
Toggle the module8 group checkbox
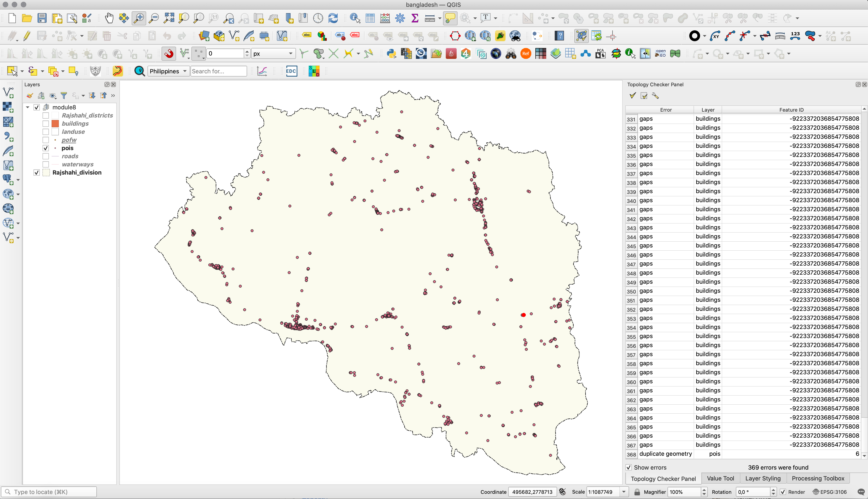click(37, 107)
